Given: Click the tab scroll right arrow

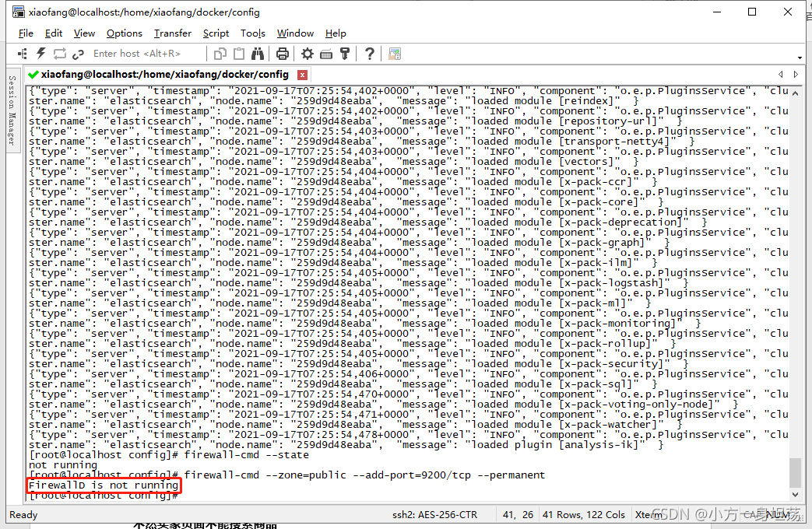Looking at the screenshot, I should 796,75.
